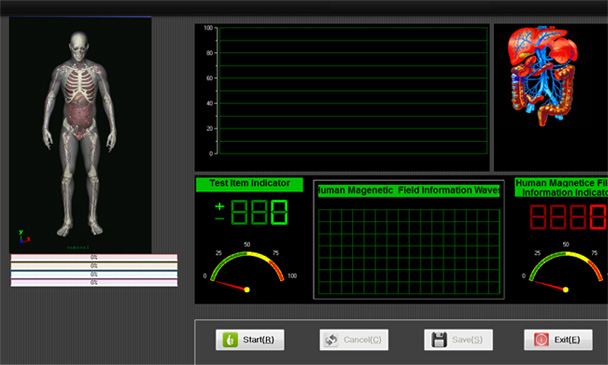Click the 100 label on chart axis
This screenshot has width=608, height=365.
tap(208, 28)
